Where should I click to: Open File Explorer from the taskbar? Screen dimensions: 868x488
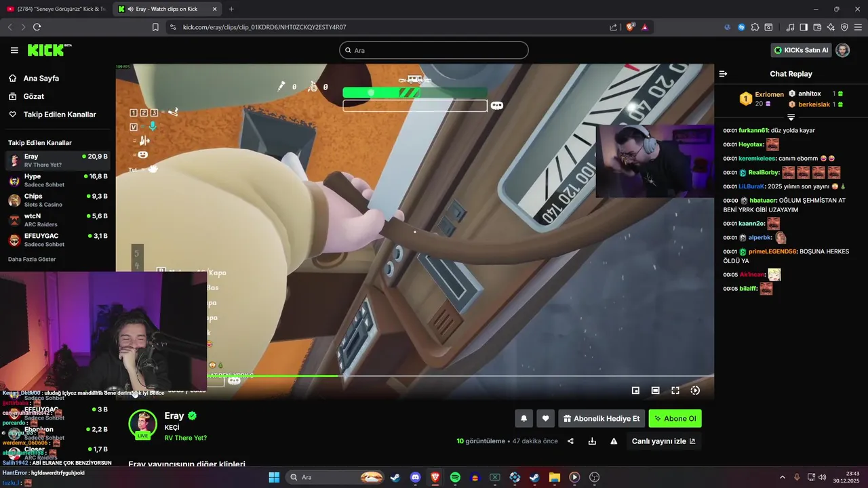tap(554, 477)
